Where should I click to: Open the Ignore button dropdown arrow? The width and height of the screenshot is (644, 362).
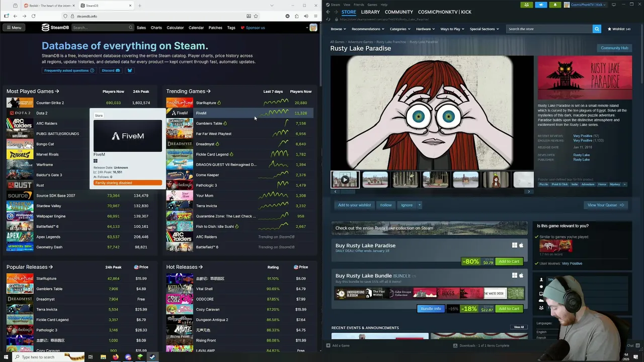point(419,205)
